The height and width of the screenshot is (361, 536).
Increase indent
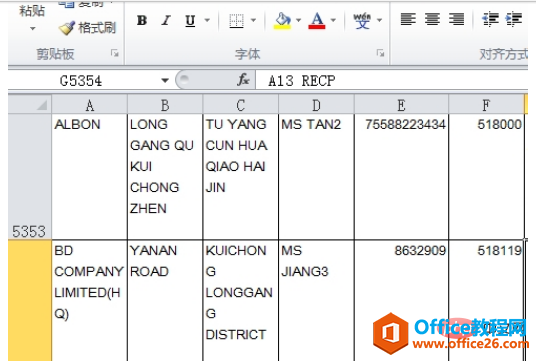point(514,19)
